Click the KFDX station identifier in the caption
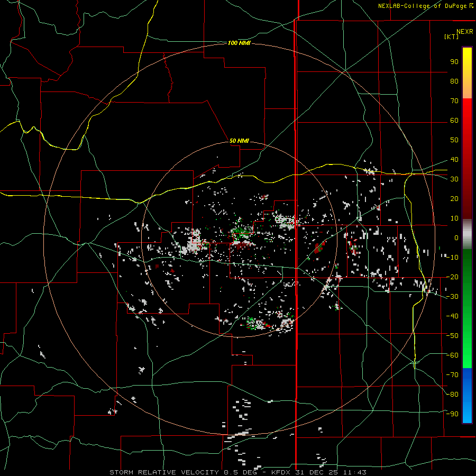476x476 pixels. (281, 472)
